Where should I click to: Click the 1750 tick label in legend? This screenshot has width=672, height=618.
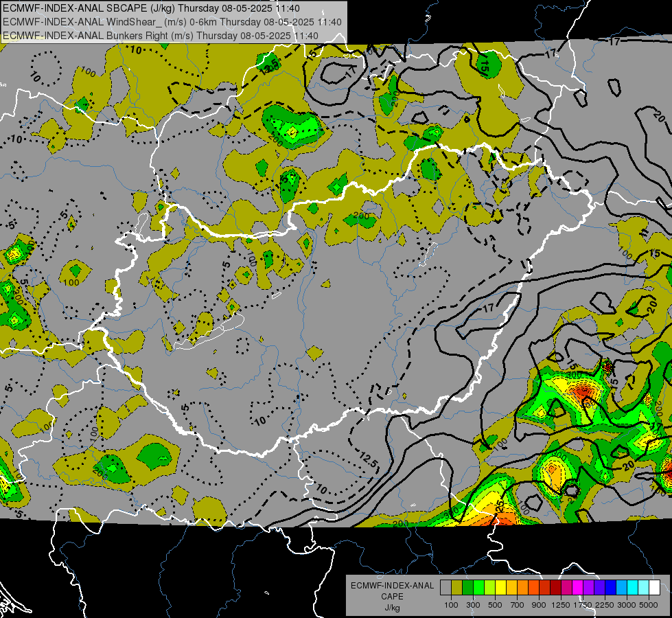click(583, 605)
